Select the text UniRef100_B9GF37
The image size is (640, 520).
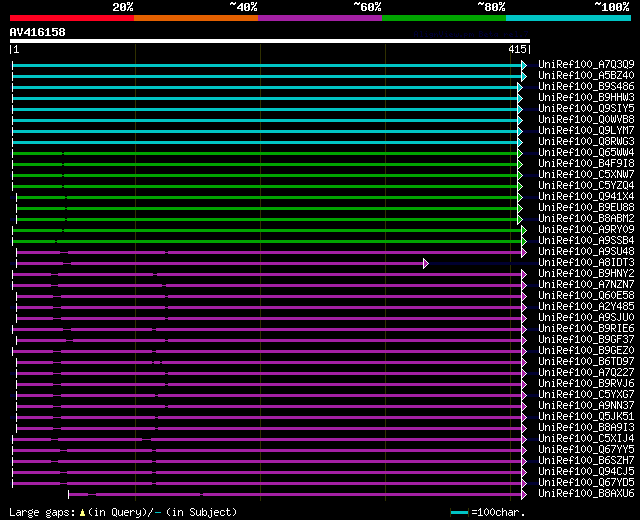pyautogui.click(x=586, y=340)
